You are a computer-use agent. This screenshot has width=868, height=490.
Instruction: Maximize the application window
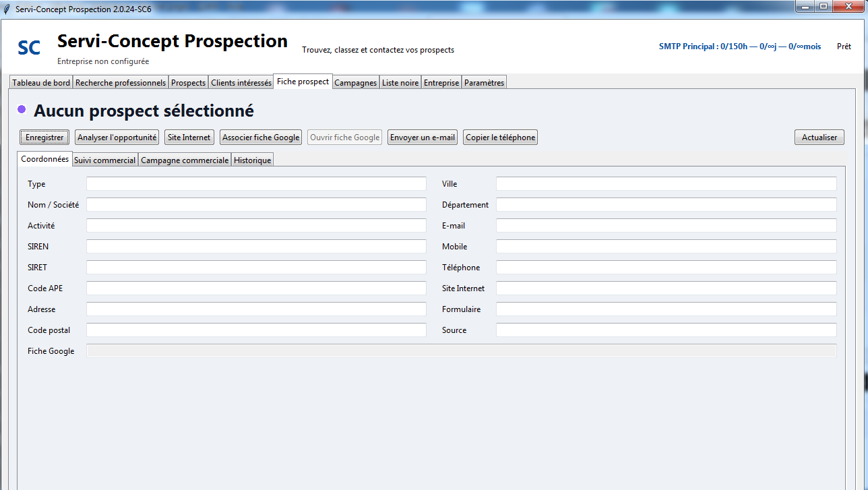point(824,7)
